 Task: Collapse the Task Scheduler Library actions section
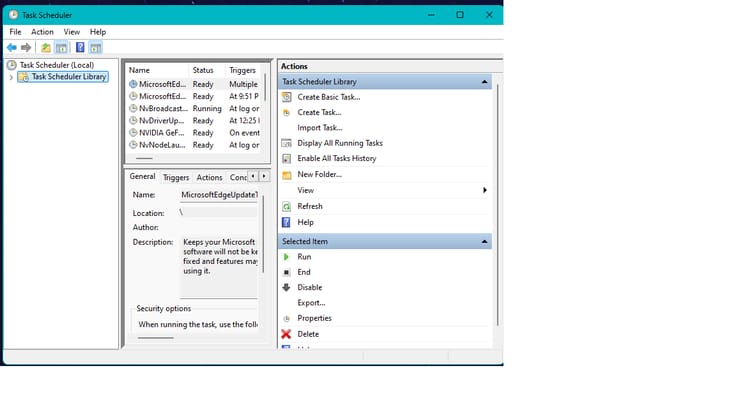coord(485,82)
